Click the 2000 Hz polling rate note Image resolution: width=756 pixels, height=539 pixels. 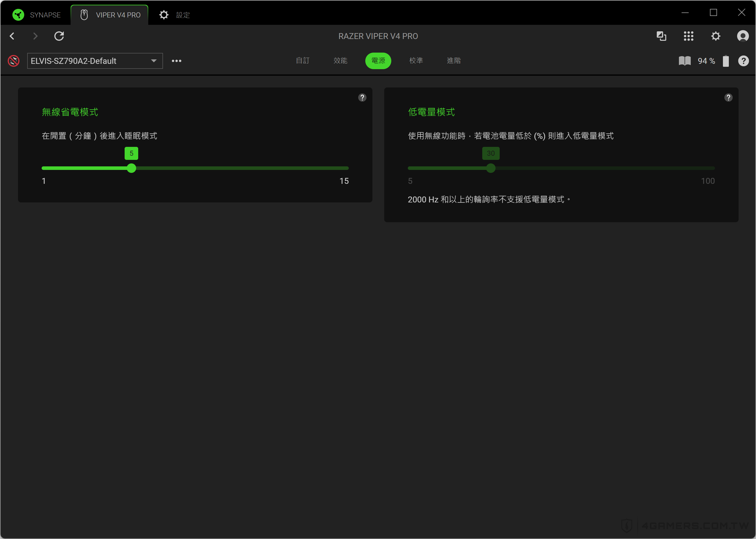tap(489, 199)
